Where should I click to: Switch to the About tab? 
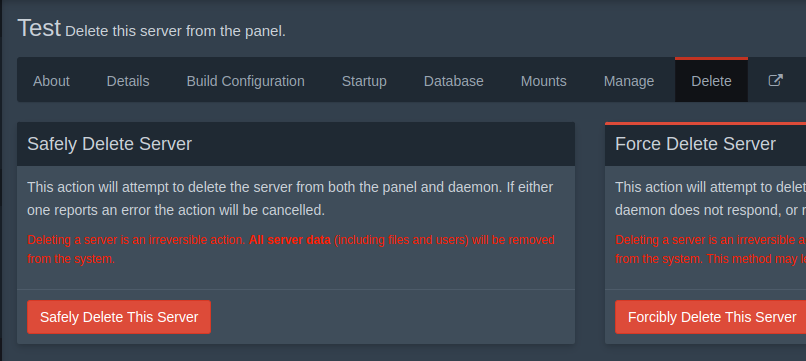[51, 81]
